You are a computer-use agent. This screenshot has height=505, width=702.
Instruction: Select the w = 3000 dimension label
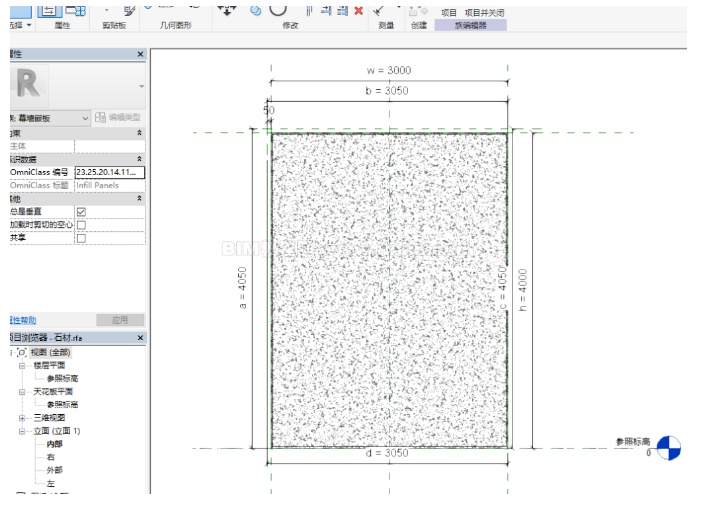[x=389, y=70]
